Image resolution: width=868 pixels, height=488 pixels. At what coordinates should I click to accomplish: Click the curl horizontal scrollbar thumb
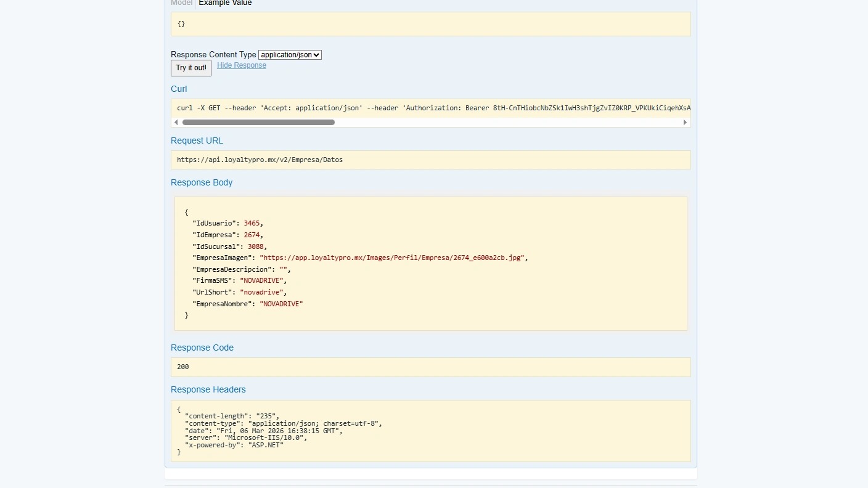coord(258,123)
